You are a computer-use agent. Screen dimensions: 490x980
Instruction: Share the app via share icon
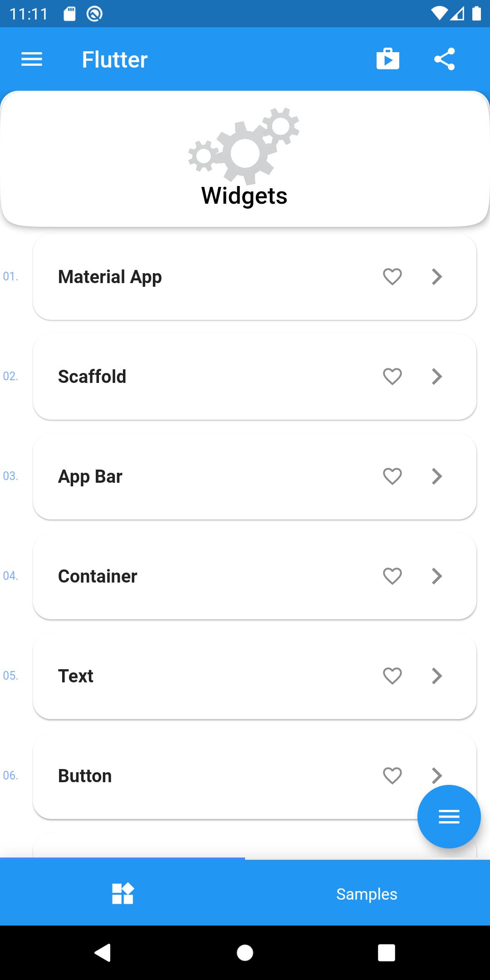pos(445,59)
